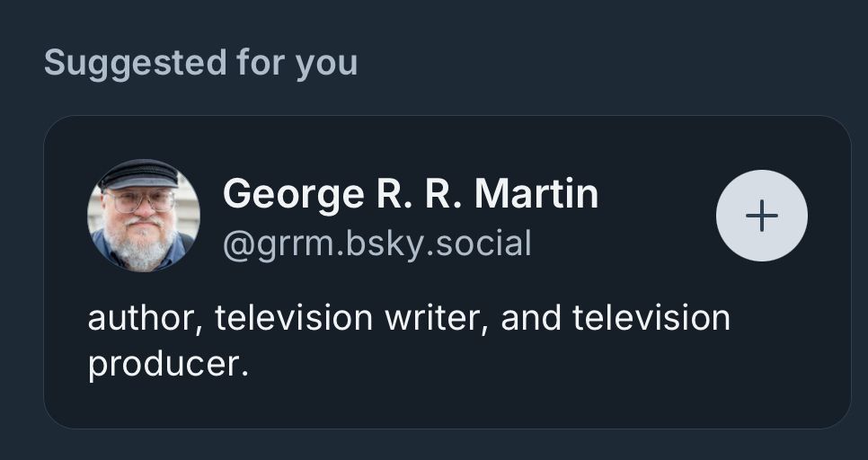
Task: Follow George R. R. Martin with plus button
Action: [762, 216]
